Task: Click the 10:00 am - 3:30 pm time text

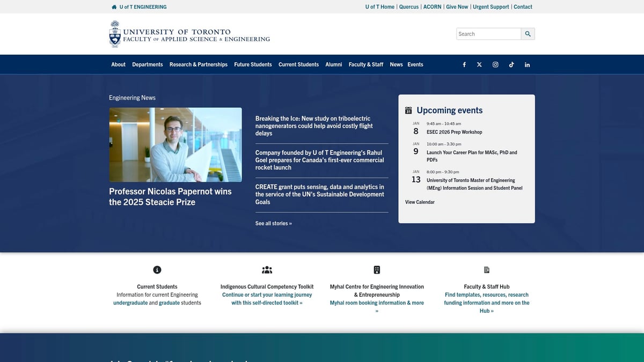Action: 444,144
